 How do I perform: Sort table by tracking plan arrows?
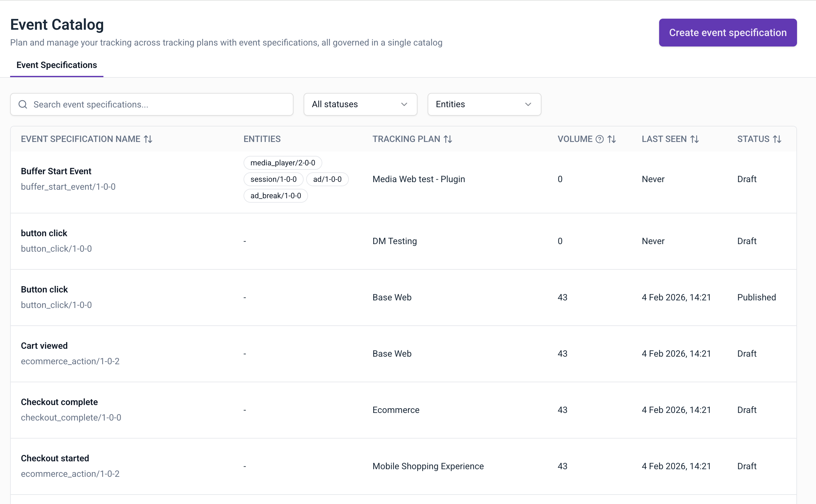(x=448, y=139)
